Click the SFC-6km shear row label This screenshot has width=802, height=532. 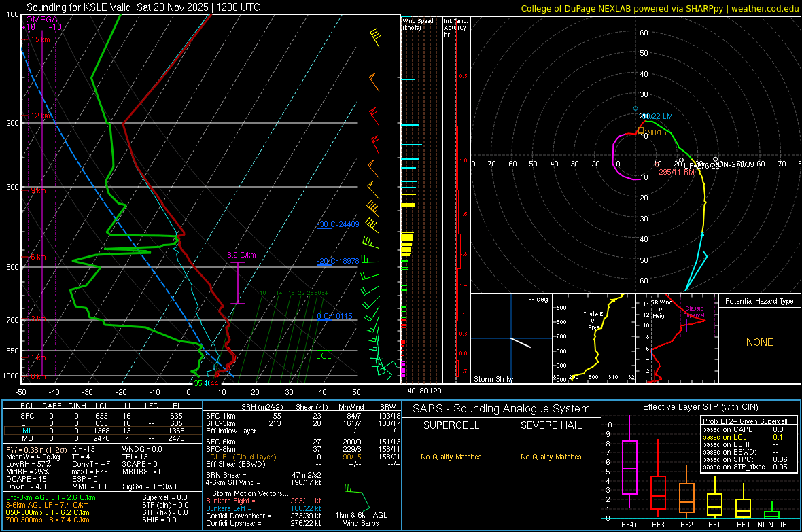tap(221, 442)
